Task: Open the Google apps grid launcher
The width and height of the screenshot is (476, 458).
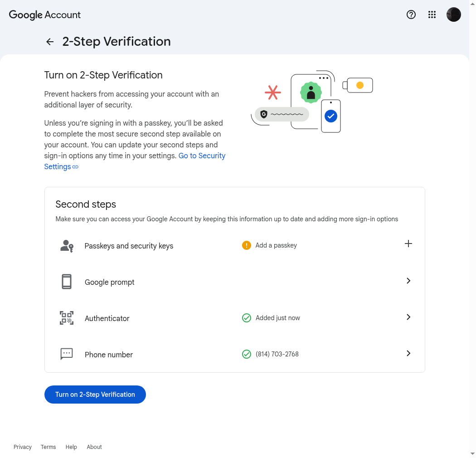Action: pyautogui.click(x=432, y=15)
